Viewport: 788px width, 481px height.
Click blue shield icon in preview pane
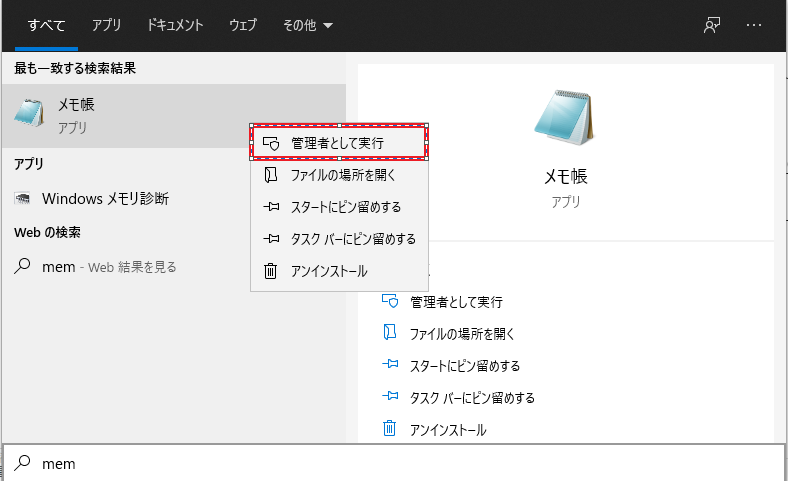(x=390, y=301)
